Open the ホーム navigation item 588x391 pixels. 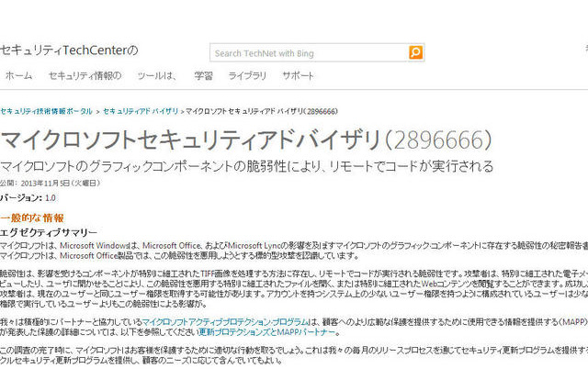pyautogui.click(x=18, y=75)
